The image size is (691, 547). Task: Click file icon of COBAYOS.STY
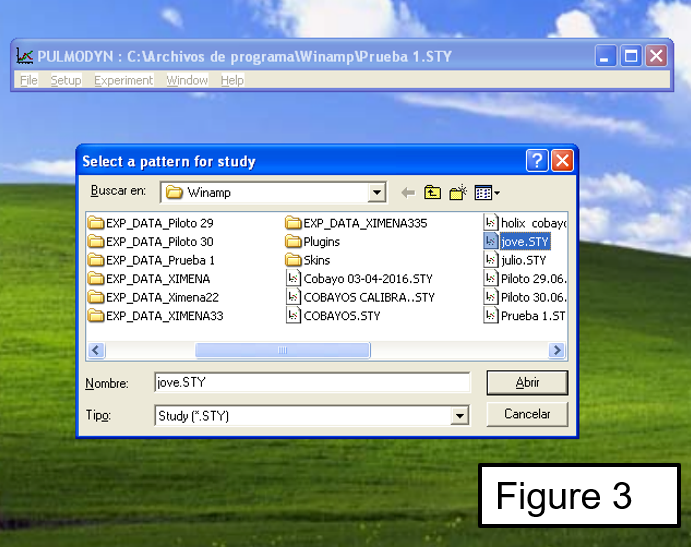tap(293, 316)
